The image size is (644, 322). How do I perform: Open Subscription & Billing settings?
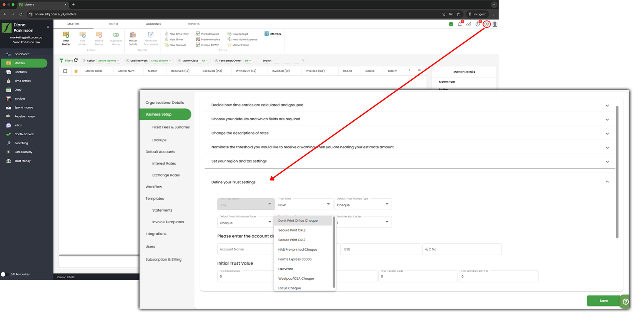163,259
